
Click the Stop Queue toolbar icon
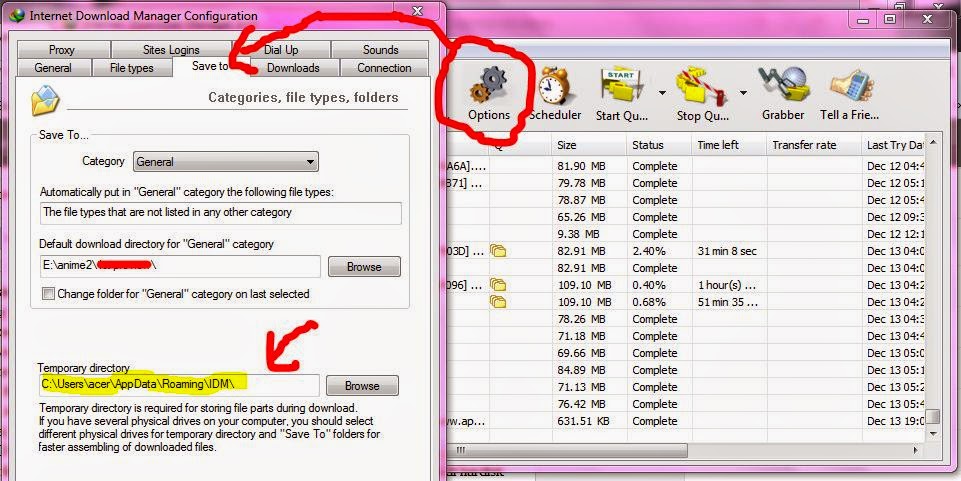click(702, 86)
